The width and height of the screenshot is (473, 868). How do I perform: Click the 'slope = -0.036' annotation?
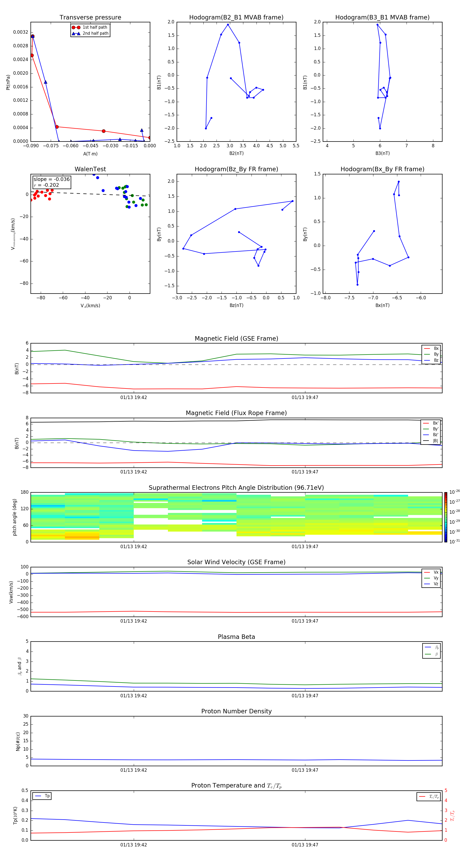52,179
